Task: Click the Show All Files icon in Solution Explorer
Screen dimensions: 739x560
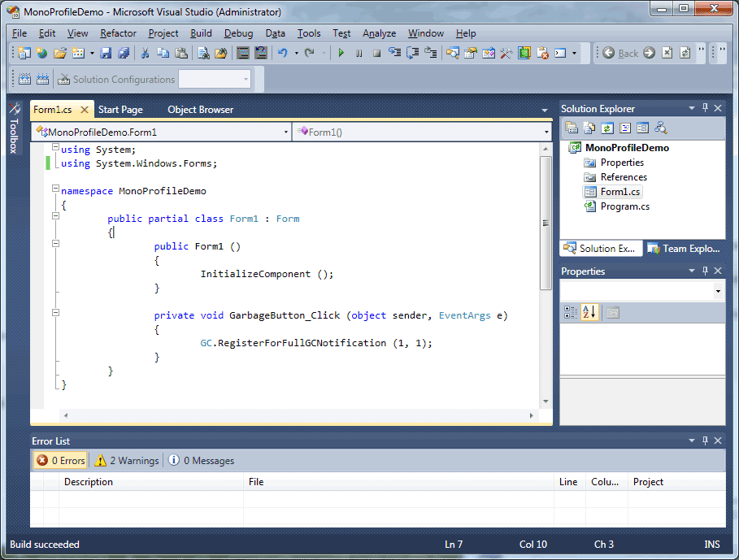Action: tap(589, 128)
